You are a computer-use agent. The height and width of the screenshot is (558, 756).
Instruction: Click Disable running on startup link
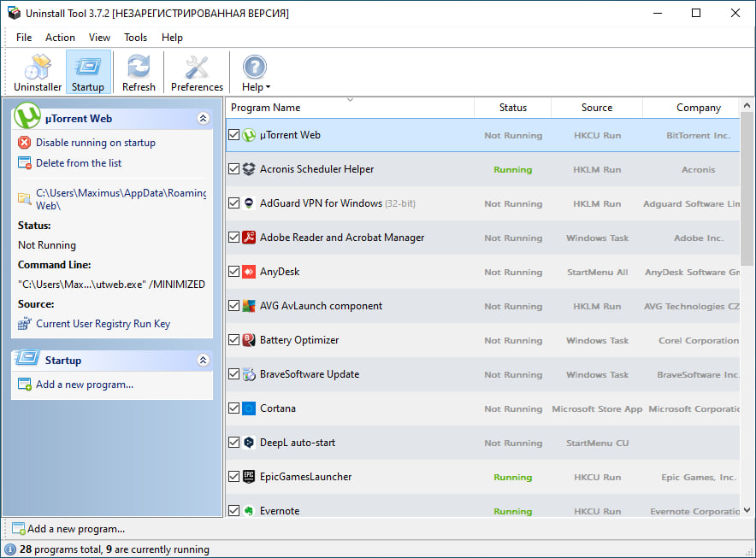[x=96, y=143]
